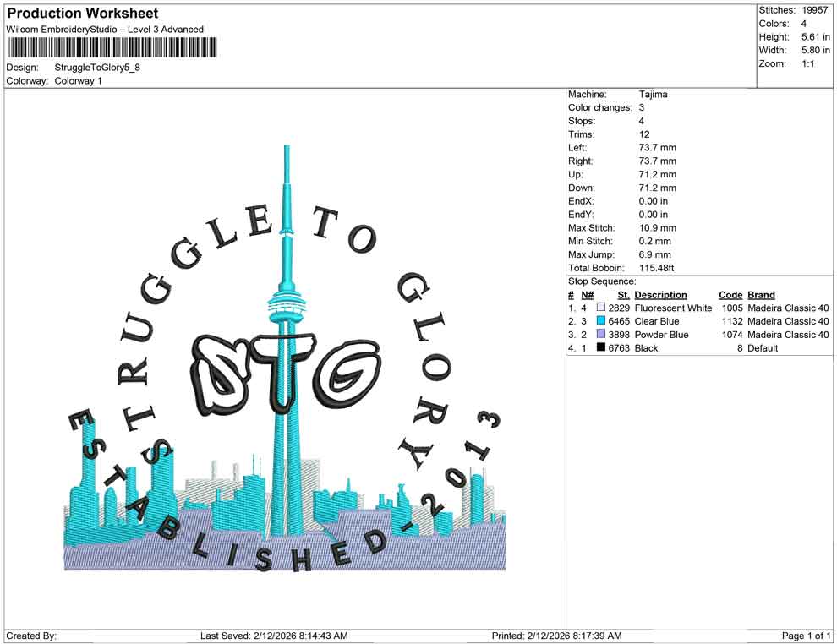This screenshot has height=644, width=837.
Task: Click the 'St.' column header
Action: 623,295
